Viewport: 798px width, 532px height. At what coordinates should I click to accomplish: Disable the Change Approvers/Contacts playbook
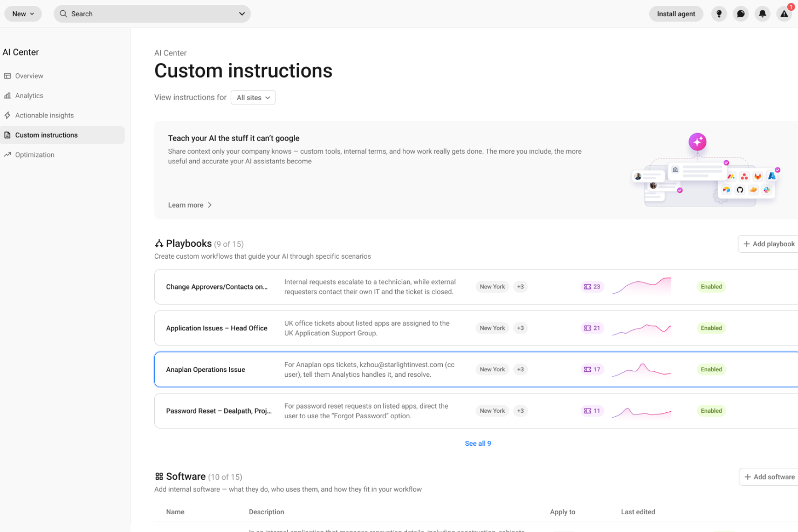[711, 286]
